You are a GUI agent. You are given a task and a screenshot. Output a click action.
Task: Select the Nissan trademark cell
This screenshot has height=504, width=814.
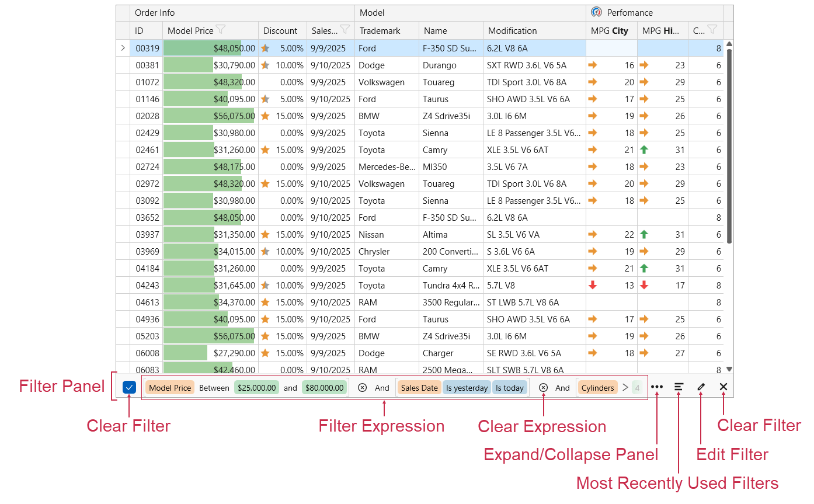click(387, 234)
